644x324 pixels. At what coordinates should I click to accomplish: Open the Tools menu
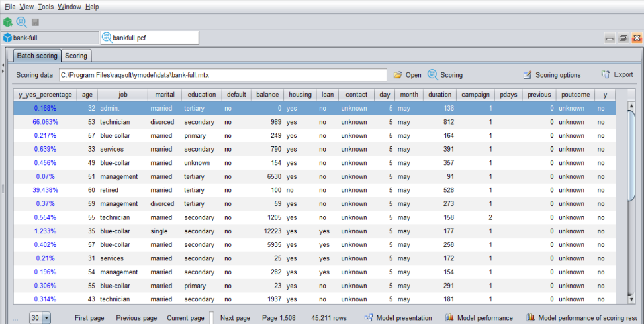click(x=46, y=7)
